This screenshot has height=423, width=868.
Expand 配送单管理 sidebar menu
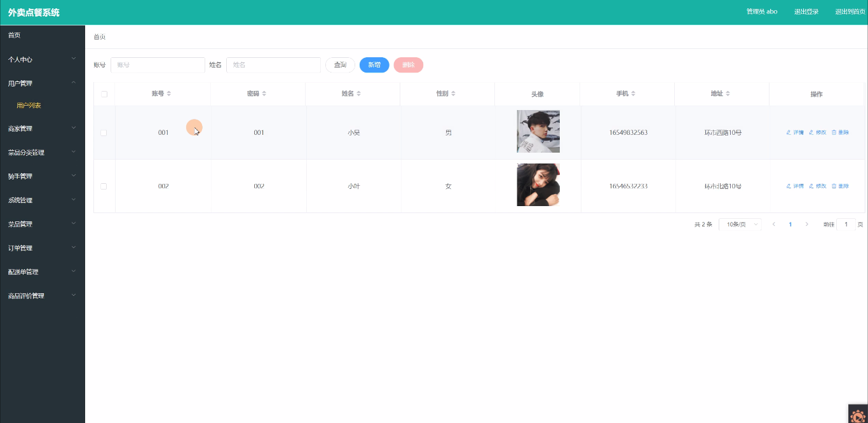pos(43,272)
